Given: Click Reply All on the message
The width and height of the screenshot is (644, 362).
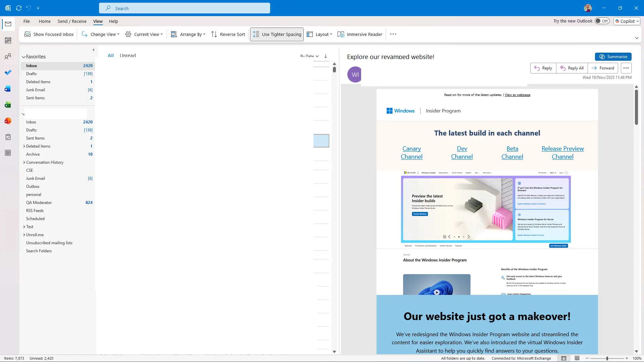Looking at the screenshot, I should pyautogui.click(x=572, y=68).
